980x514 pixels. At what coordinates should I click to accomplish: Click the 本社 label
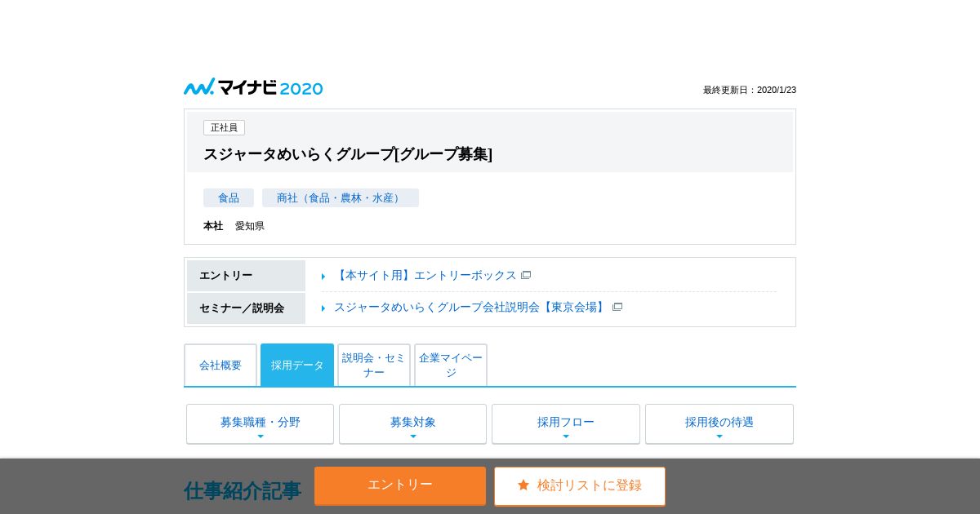[x=213, y=226]
